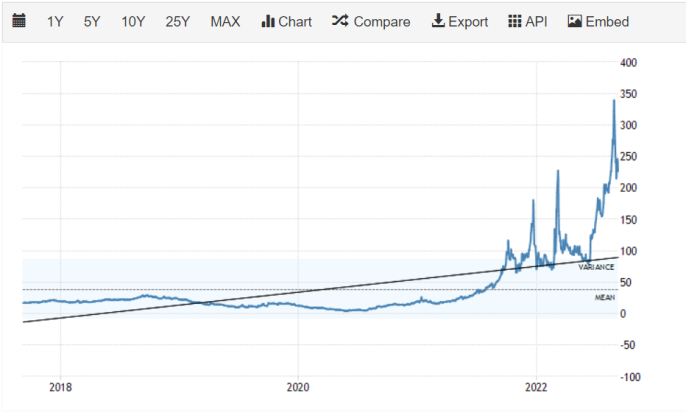Image resolution: width=686 pixels, height=412 pixels.
Task: Open the calendar date range picker
Action: tap(19, 21)
